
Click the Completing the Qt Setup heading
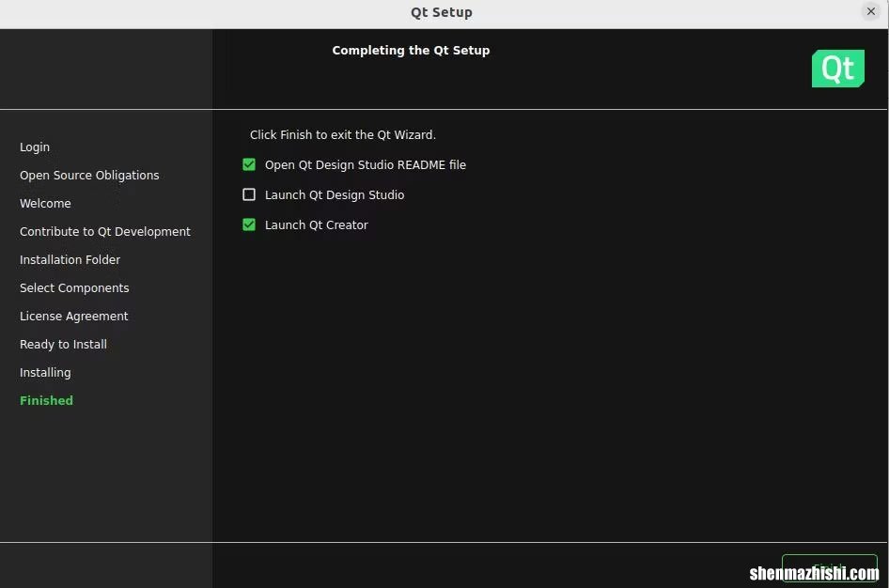point(411,50)
